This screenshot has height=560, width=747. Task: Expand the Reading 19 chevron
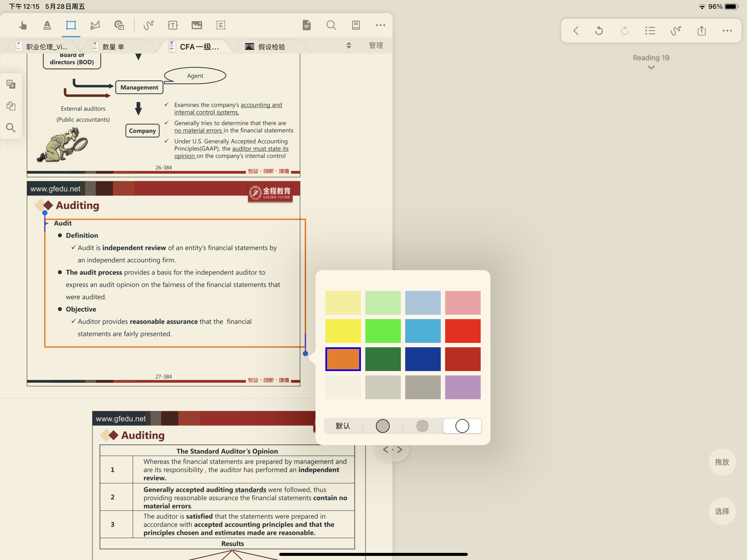[x=651, y=68]
